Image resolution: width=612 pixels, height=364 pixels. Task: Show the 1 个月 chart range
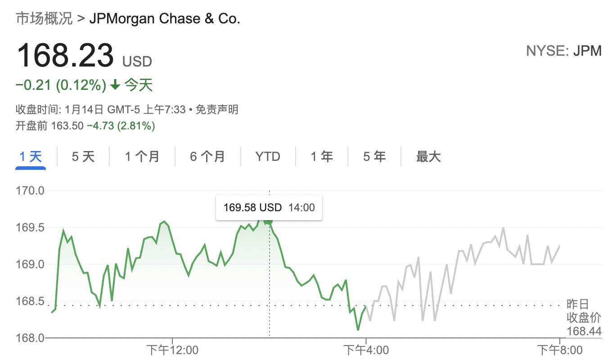tap(142, 157)
